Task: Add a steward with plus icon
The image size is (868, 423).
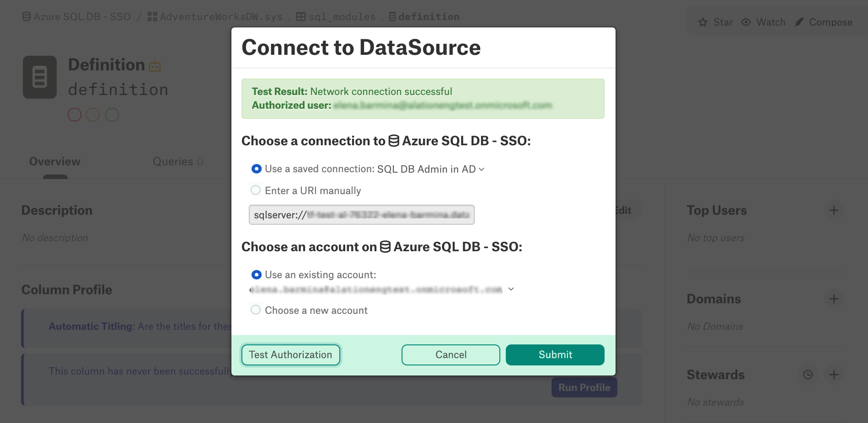Action: [x=834, y=375]
